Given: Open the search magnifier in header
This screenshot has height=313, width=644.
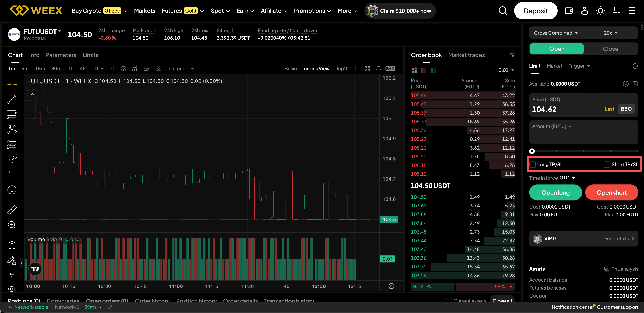Looking at the screenshot, I should point(503,11).
